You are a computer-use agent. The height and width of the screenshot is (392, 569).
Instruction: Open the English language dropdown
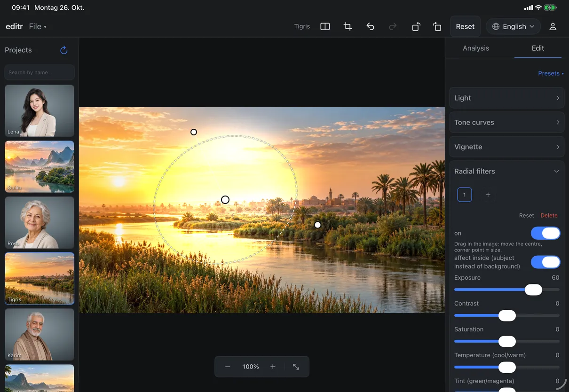[x=513, y=27]
